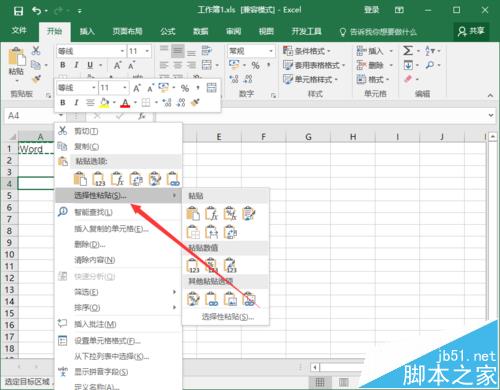This screenshot has height=390, width=500.
Task: Click mini toolbar increase decimal icon
Action: [167, 102]
